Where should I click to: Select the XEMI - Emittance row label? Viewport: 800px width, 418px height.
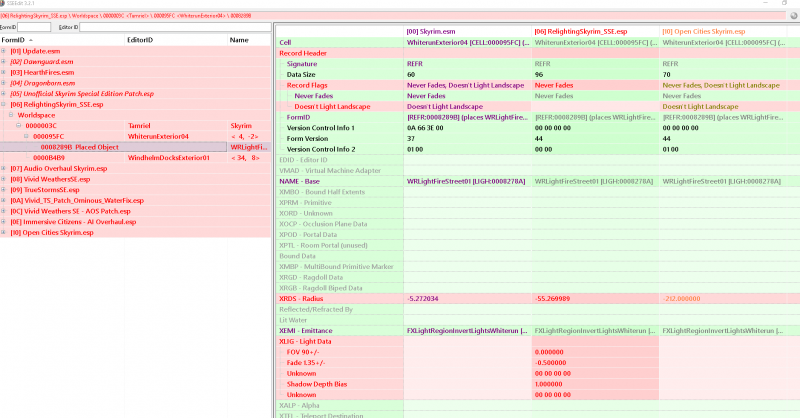click(305, 331)
